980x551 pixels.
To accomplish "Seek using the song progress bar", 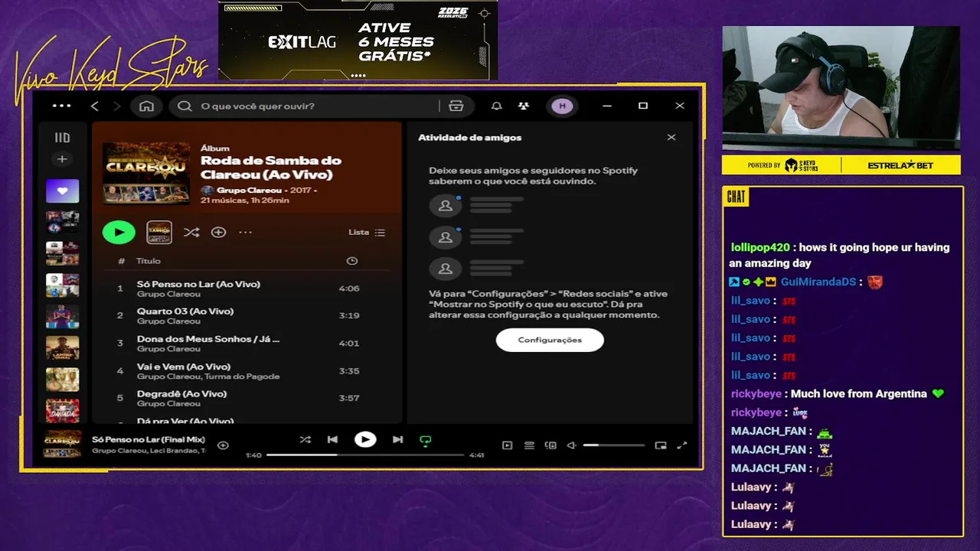I will click(365, 455).
